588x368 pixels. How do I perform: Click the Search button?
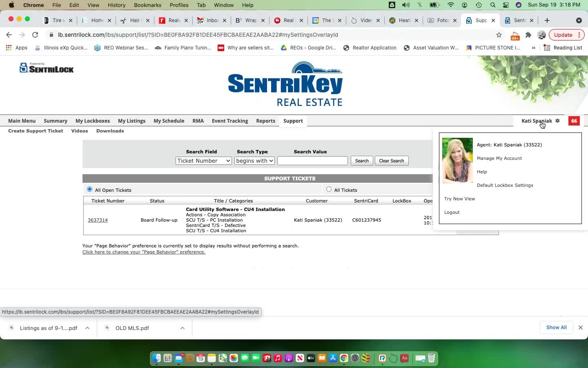tap(362, 161)
